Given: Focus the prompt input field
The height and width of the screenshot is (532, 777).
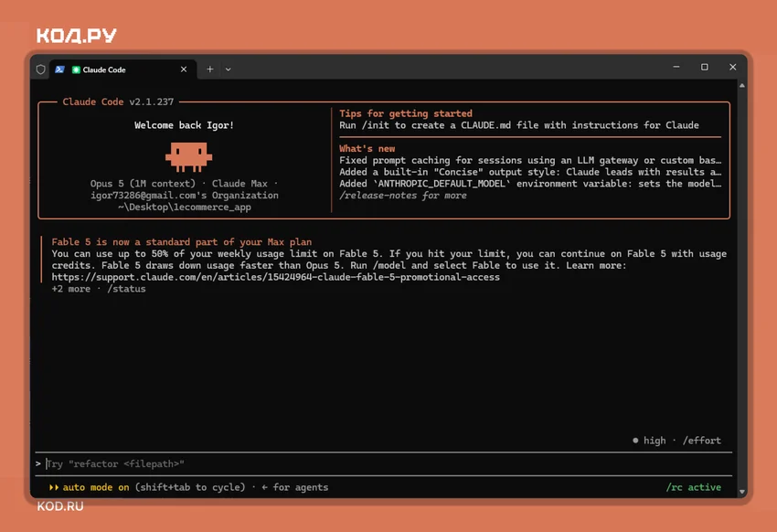Looking at the screenshot, I should [384, 464].
